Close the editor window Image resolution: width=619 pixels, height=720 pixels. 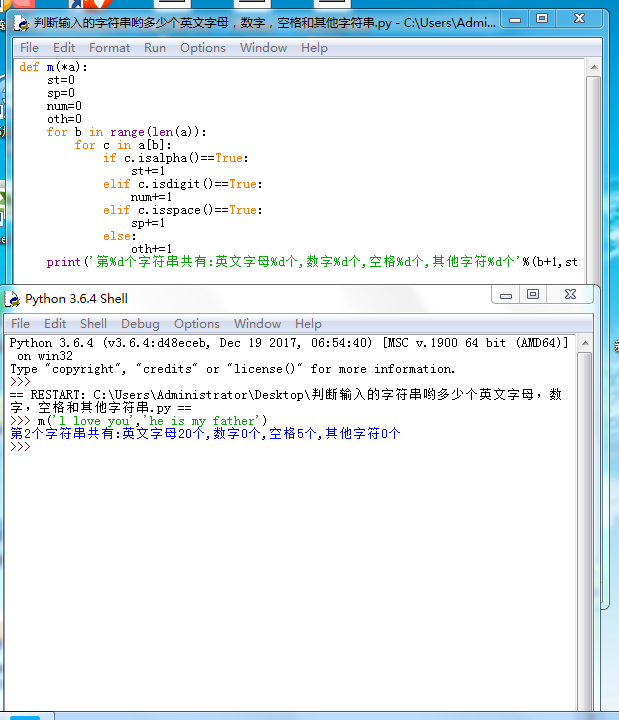pyautogui.click(x=580, y=19)
